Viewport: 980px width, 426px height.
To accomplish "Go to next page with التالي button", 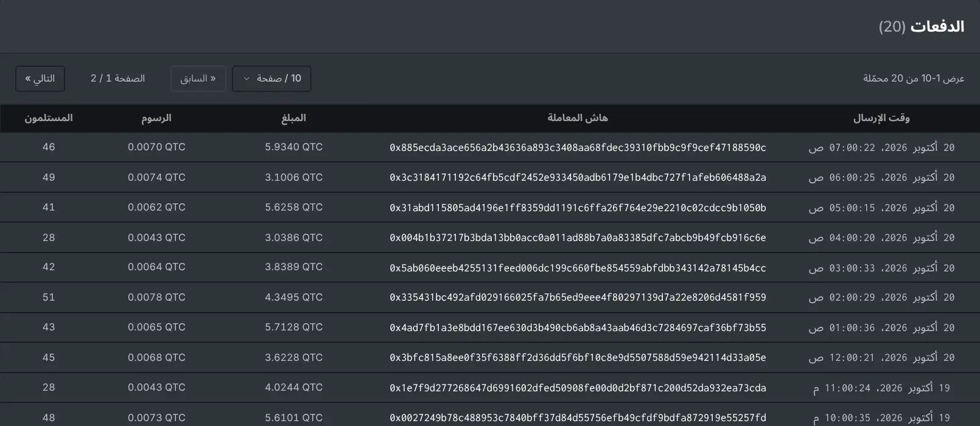I will (x=40, y=79).
